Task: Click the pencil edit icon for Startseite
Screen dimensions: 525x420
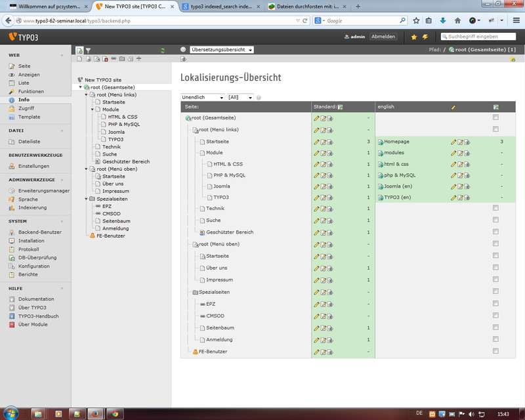Action: [x=316, y=141]
